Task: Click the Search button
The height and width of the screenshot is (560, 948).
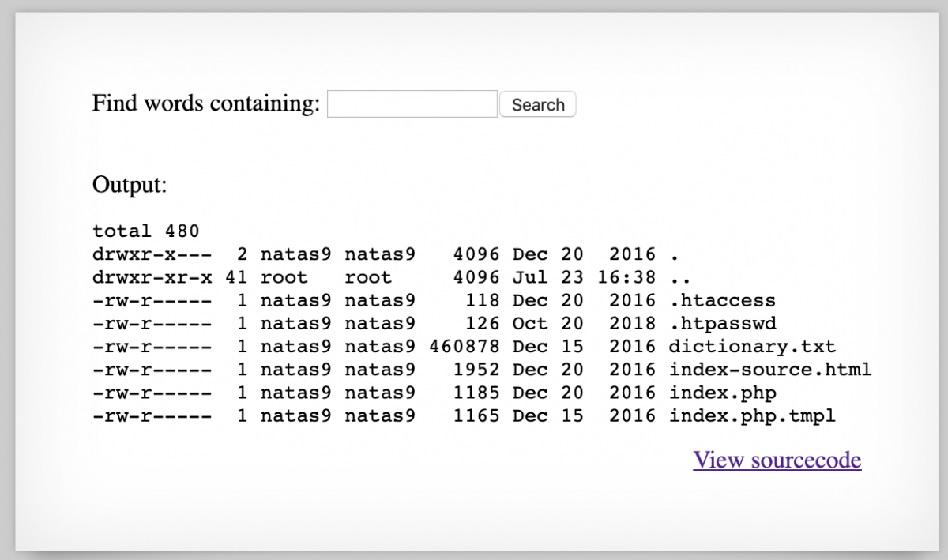Action: 538,104
